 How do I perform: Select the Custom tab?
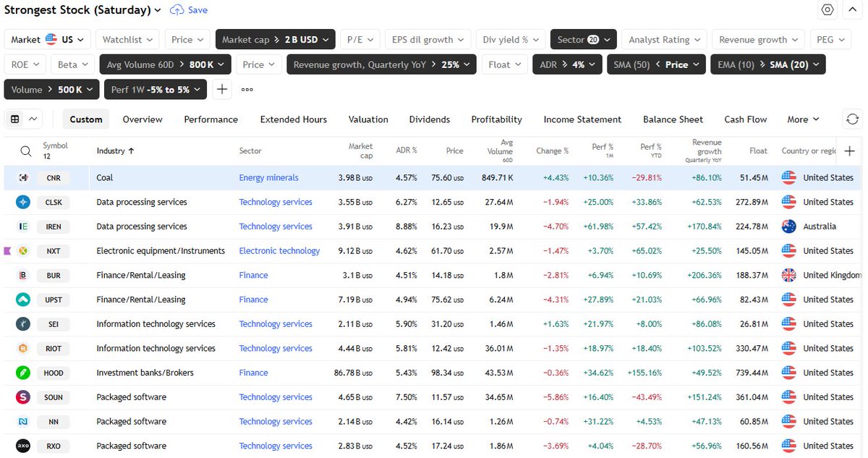pos(86,119)
